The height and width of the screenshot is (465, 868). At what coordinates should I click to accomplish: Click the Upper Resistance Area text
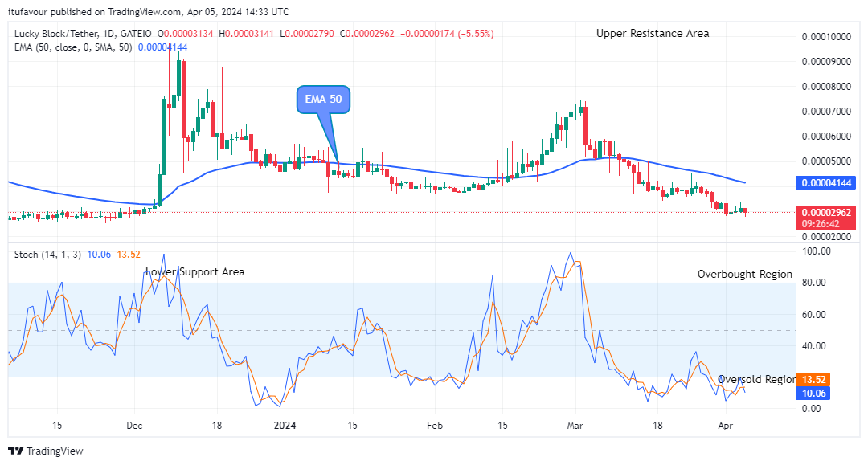[653, 34]
